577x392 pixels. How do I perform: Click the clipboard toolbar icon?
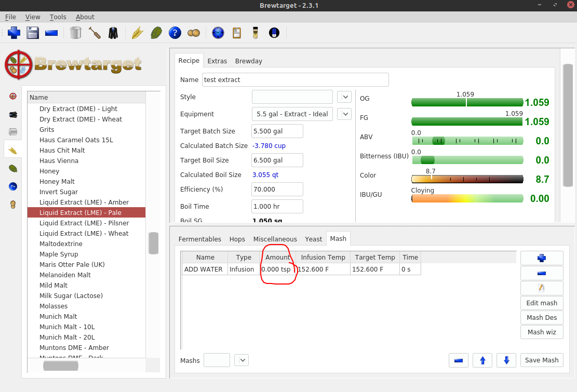pyautogui.click(x=237, y=33)
